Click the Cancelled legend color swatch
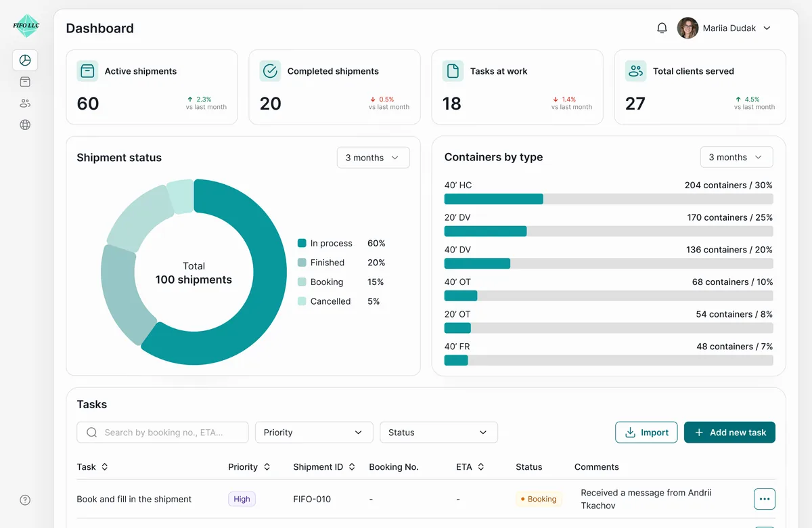The height and width of the screenshot is (528, 812). [x=302, y=301]
